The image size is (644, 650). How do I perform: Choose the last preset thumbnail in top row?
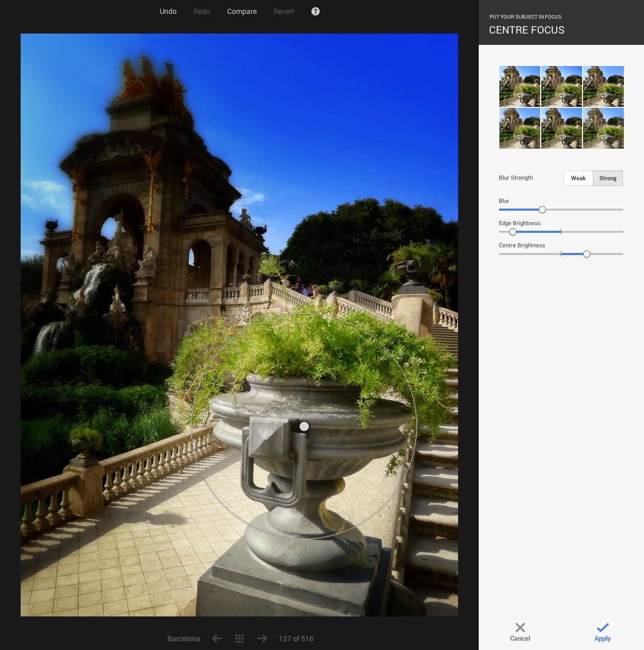tap(603, 86)
